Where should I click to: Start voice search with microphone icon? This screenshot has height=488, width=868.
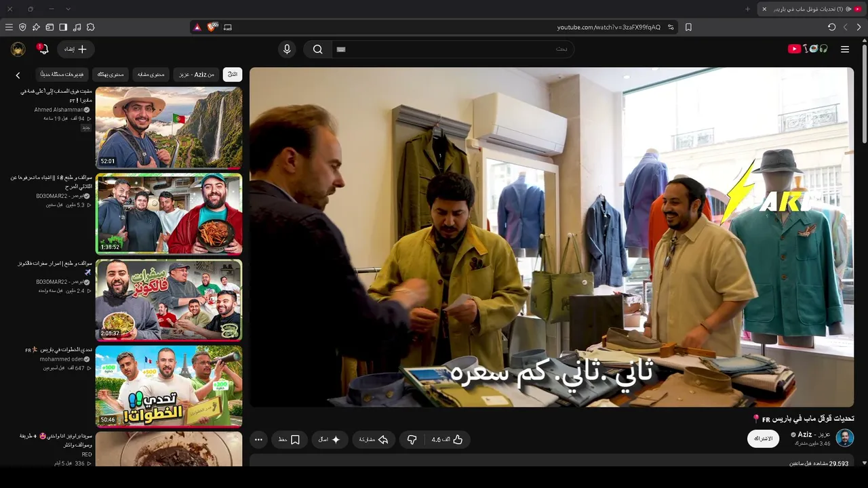287,49
